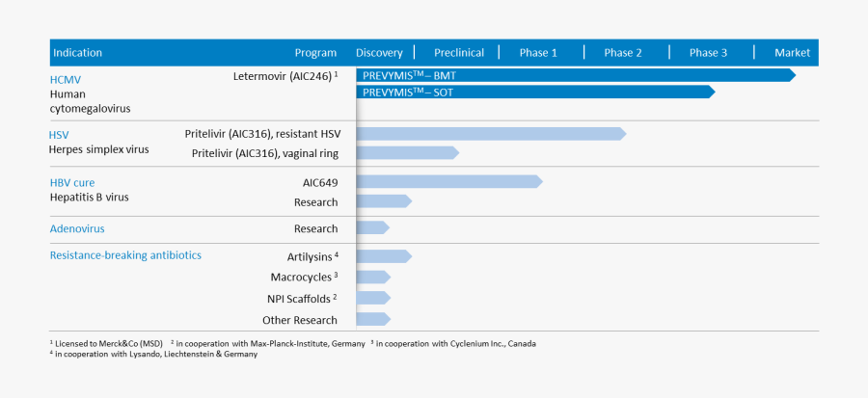The height and width of the screenshot is (398, 868).
Task: Click the Market column header
Action: pyautogui.click(x=792, y=53)
